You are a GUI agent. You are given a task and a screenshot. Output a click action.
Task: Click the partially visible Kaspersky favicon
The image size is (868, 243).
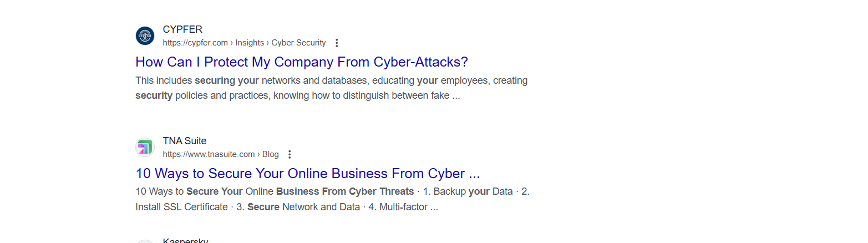[x=145, y=241]
